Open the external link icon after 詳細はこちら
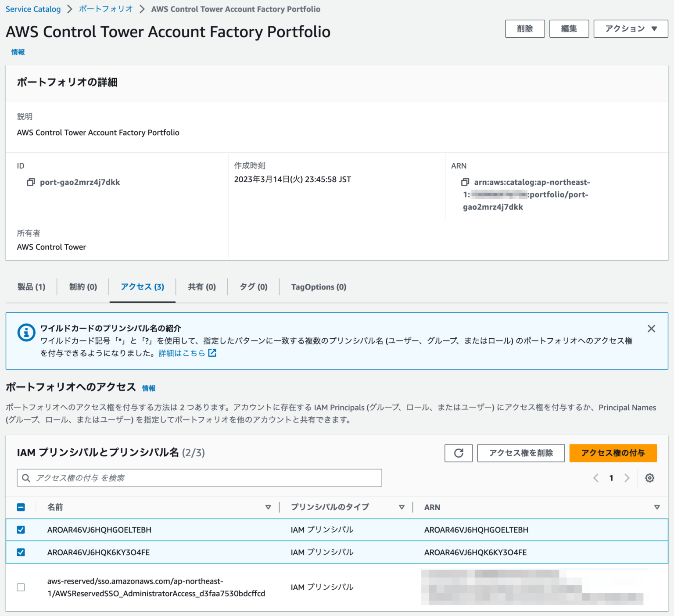Image resolution: width=674 pixels, height=616 pixels. click(x=212, y=353)
